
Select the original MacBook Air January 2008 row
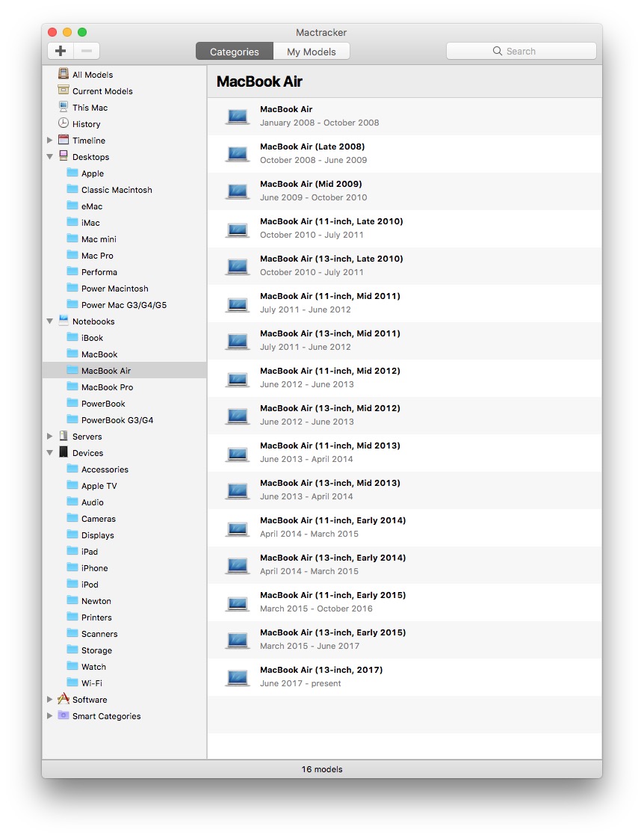(x=404, y=116)
